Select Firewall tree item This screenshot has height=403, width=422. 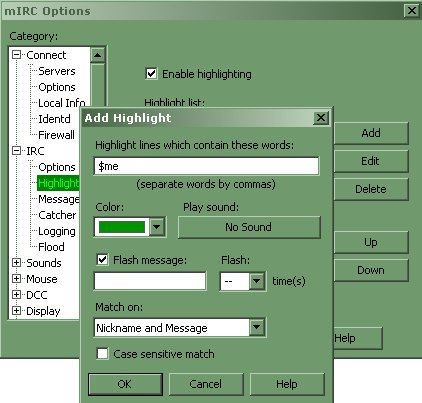point(56,135)
